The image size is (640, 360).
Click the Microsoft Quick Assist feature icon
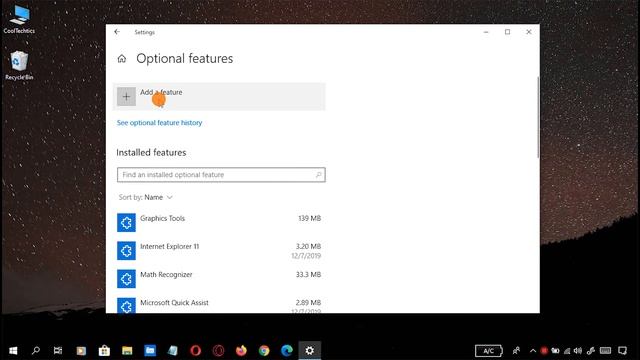pyautogui.click(x=126, y=306)
